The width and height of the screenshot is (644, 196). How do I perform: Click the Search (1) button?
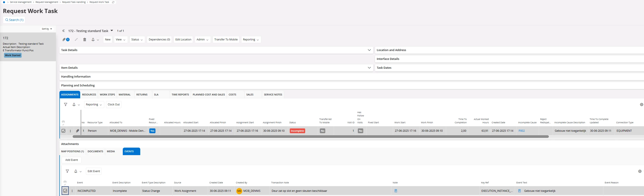point(14,20)
